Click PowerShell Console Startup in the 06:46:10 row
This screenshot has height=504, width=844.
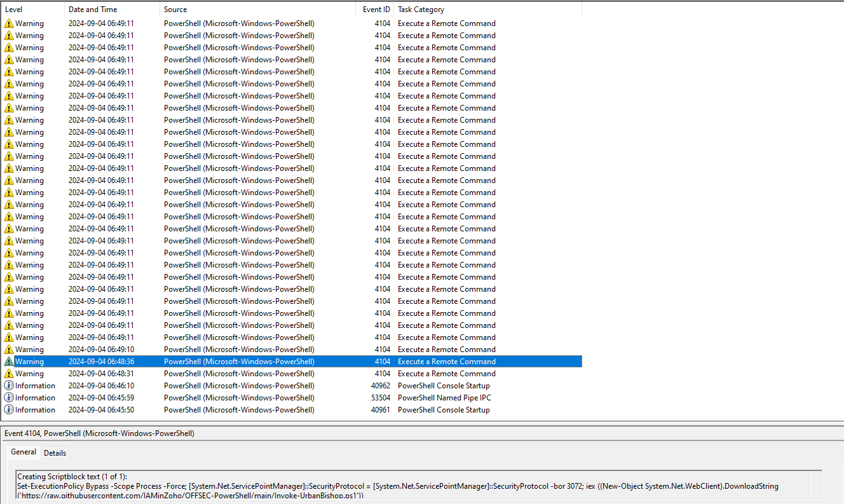point(444,386)
